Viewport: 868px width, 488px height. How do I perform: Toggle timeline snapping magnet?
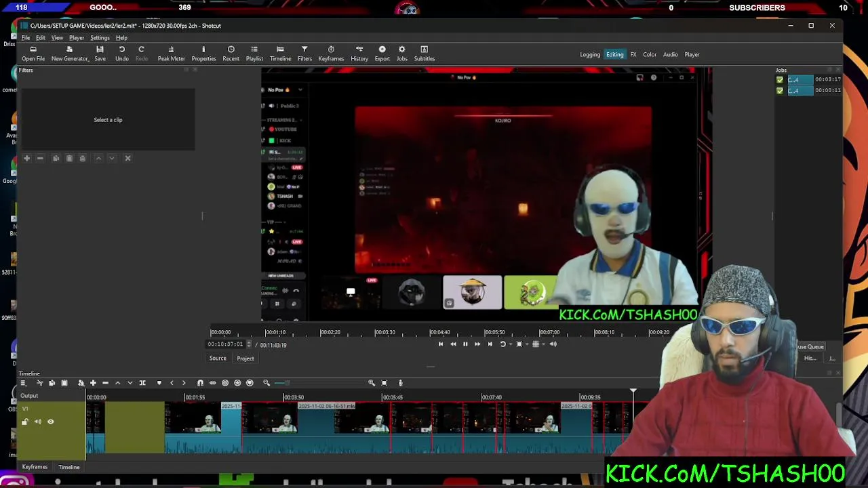pos(200,384)
